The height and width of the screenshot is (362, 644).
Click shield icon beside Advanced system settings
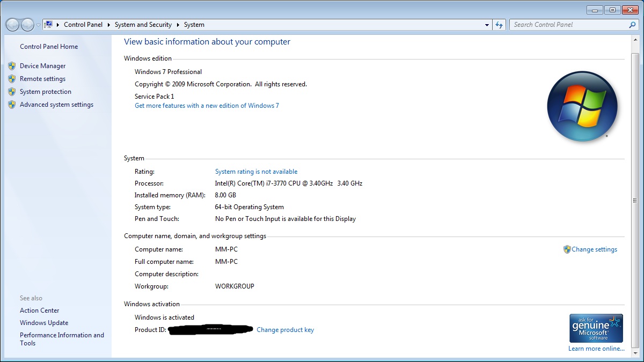click(12, 105)
